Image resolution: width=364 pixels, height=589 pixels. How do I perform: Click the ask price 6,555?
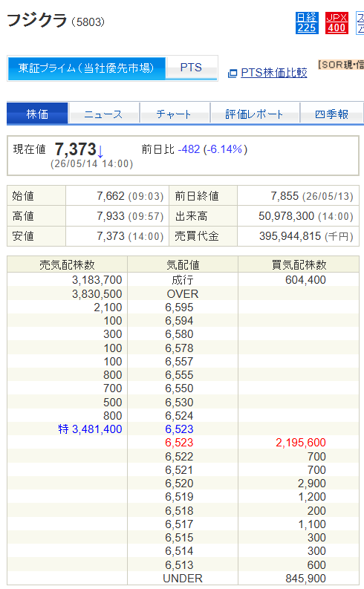pyautogui.click(x=179, y=375)
